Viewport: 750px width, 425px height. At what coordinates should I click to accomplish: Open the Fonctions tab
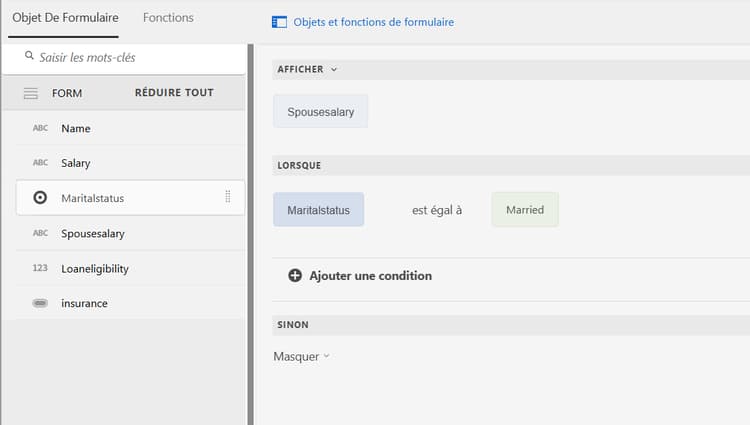tap(168, 18)
